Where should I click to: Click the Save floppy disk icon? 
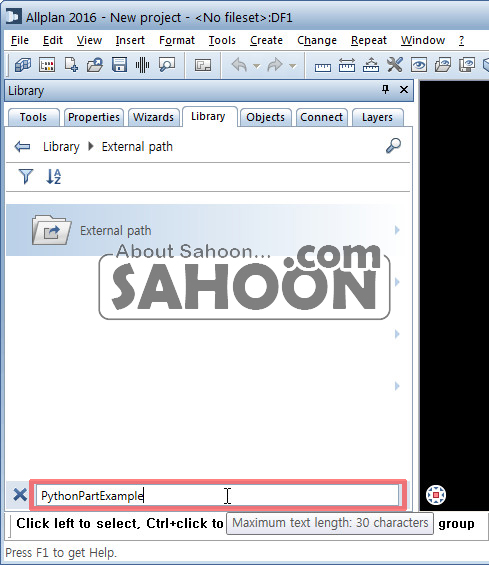119,65
